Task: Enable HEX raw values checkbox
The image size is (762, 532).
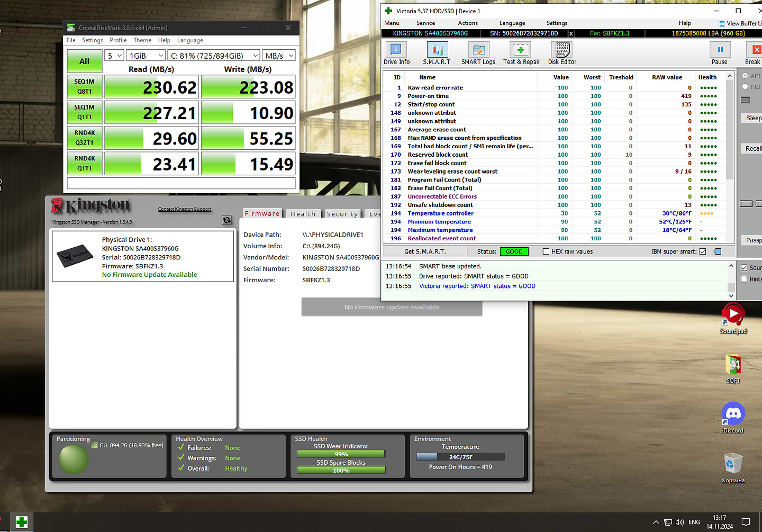Action: coord(546,251)
